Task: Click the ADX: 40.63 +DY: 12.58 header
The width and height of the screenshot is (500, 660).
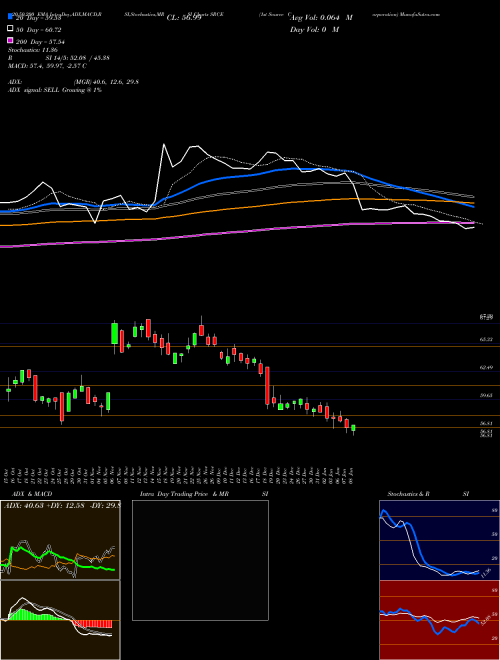Action: tap(62, 505)
